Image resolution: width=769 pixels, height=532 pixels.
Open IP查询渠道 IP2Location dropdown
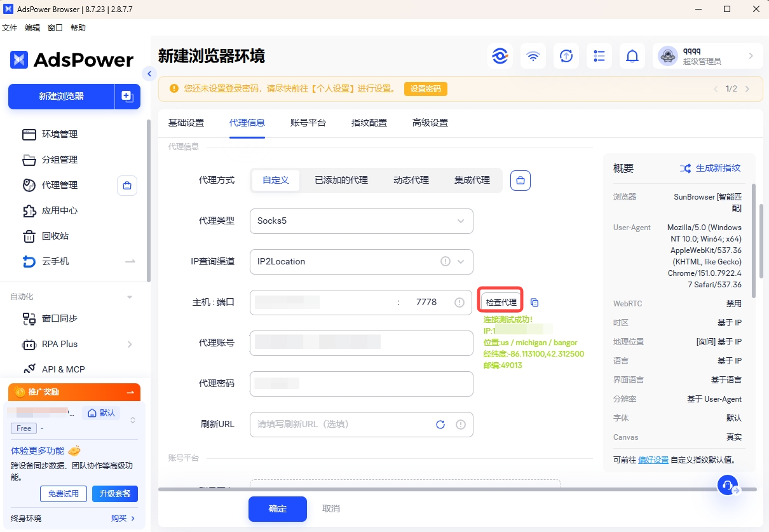tap(362, 262)
